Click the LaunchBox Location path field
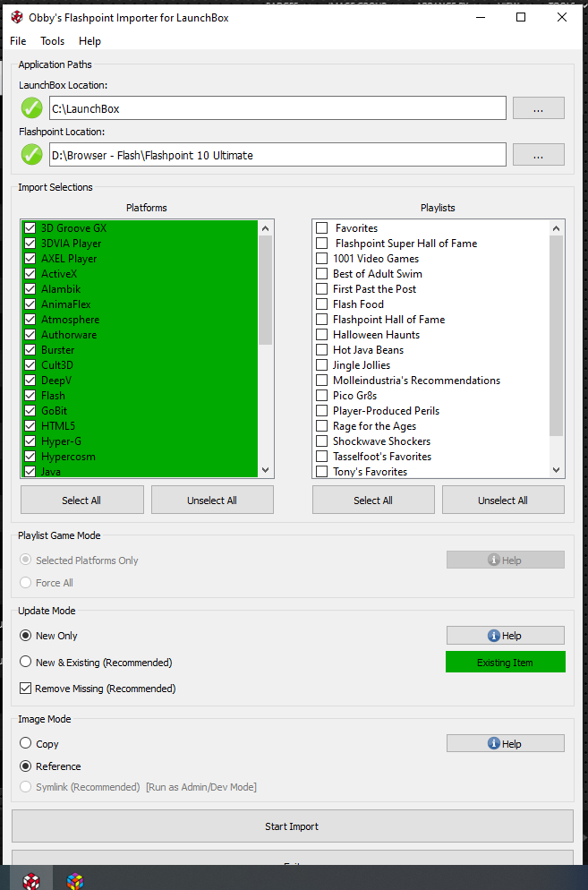 (277, 108)
